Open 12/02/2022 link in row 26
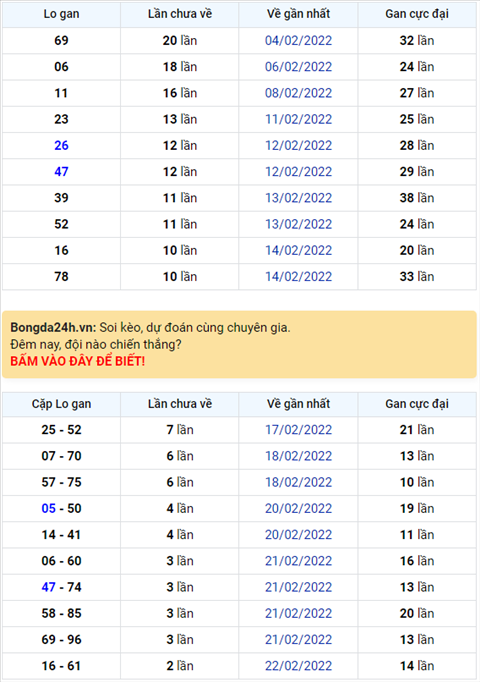Image resolution: width=480 pixels, height=682 pixels. point(298,145)
